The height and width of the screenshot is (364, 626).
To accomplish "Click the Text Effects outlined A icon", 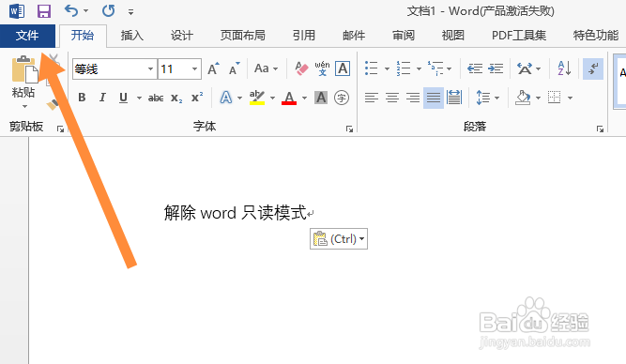I will tap(226, 98).
